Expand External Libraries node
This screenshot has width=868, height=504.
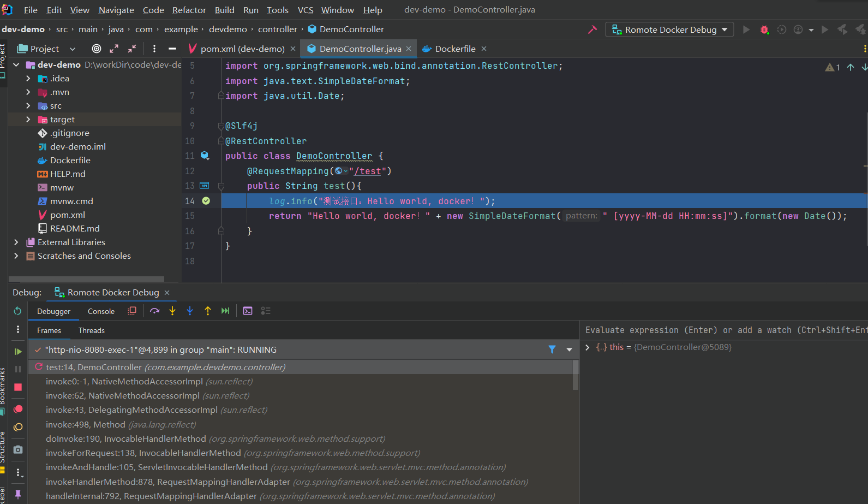click(16, 242)
